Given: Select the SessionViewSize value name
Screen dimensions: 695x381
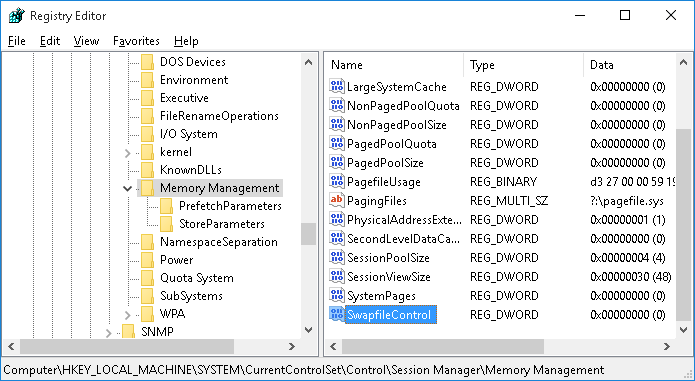Looking at the screenshot, I should (x=389, y=277).
